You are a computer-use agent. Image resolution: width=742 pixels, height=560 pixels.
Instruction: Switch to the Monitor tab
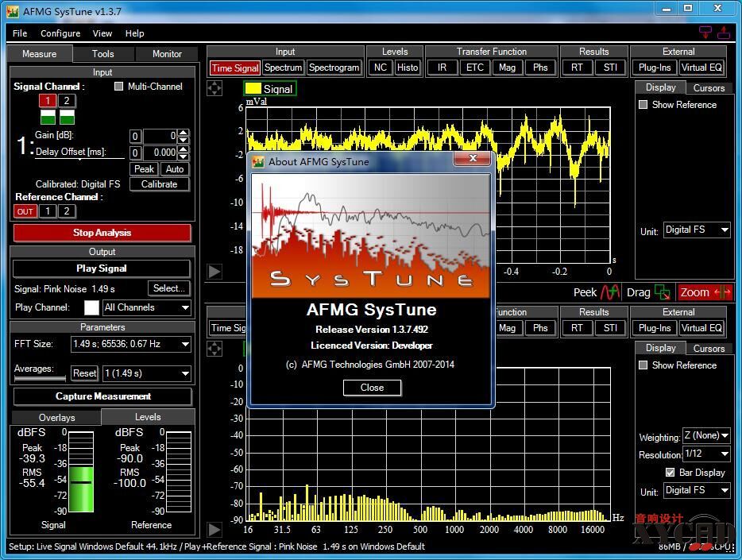(167, 54)
